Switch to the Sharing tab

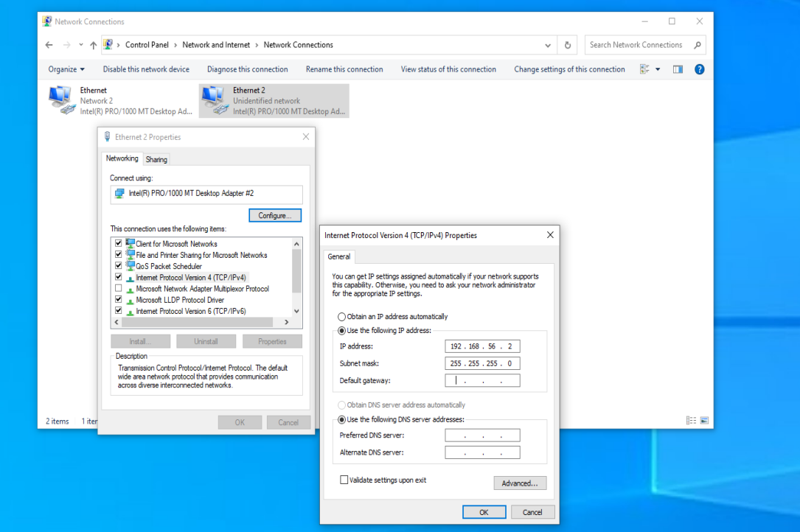coord(156,158)
